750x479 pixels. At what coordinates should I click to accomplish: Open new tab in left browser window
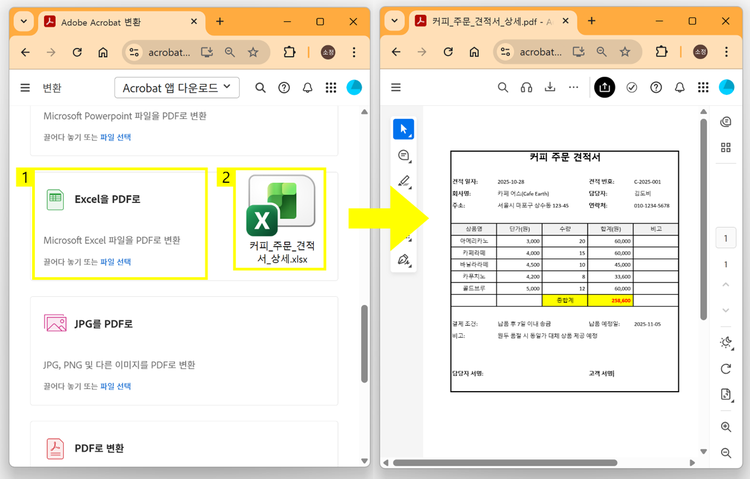tap(220, 21)
